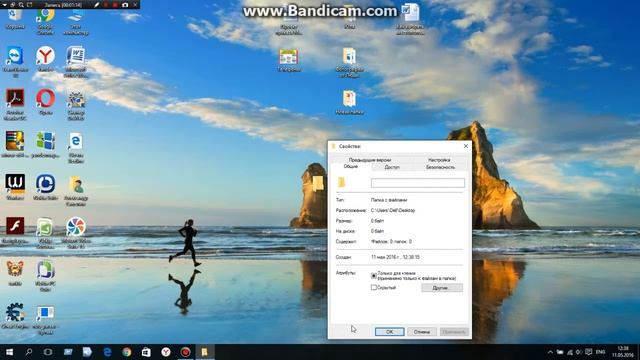Click the OK button in Properties

(x=389, y=332)
